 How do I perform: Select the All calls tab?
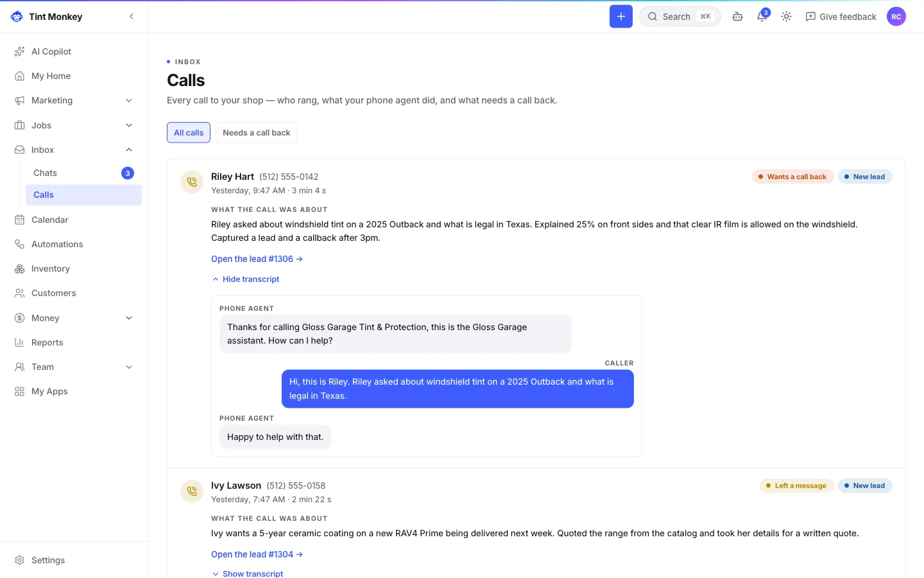pos(189,132)
